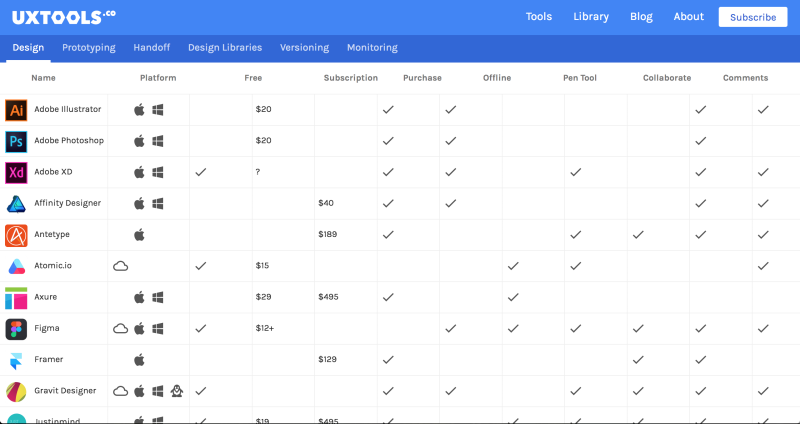Select the Antetype name text
This screenshot has height=424, width=800.
(52, 235)
